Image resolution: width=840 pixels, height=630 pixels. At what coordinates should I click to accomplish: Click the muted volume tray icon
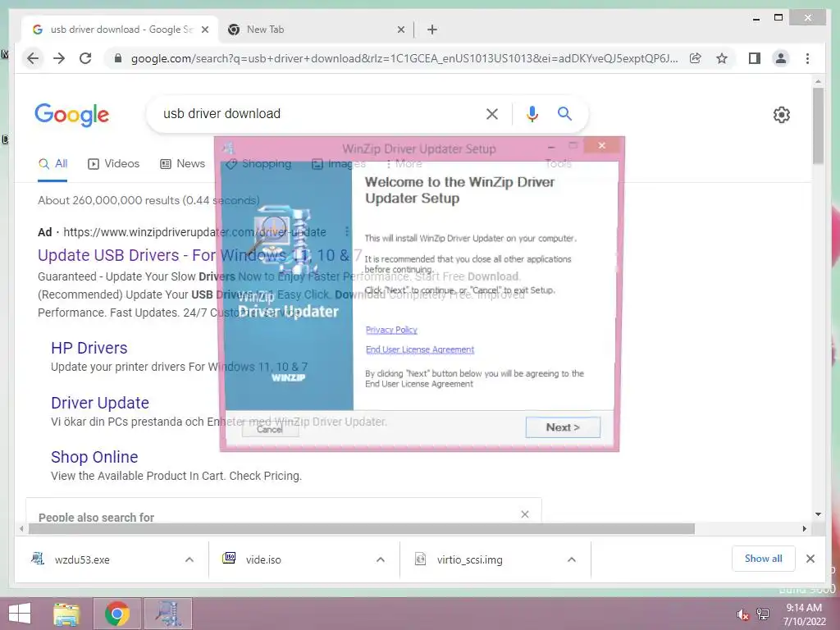click(742, 614)
